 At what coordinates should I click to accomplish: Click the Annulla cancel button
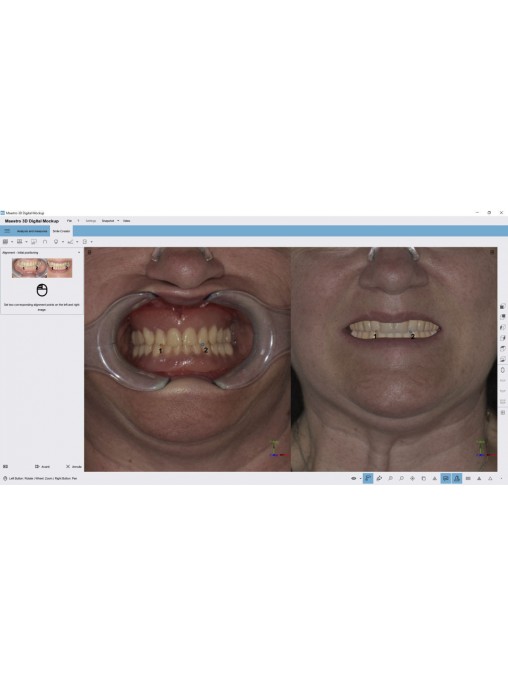click(x=74, y=467)
